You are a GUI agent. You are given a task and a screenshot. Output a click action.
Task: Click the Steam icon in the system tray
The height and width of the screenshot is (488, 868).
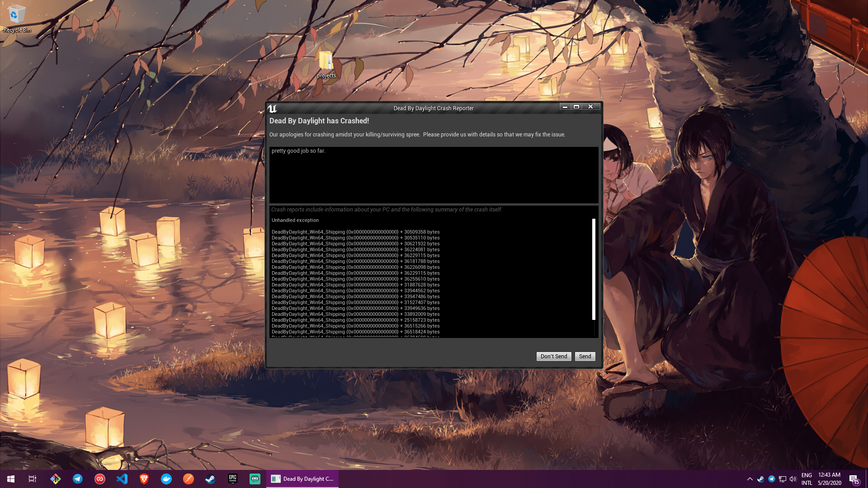coord(761,479)
